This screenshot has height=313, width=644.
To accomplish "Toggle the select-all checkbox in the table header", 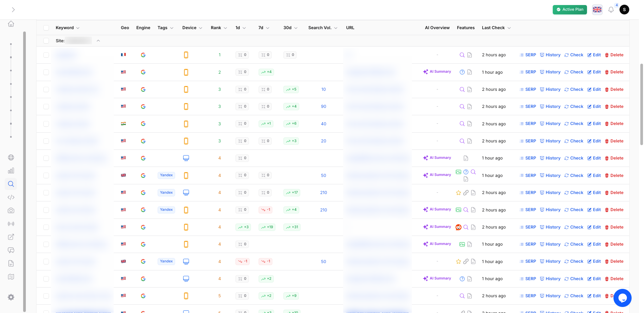I will [x=46, y=27].
